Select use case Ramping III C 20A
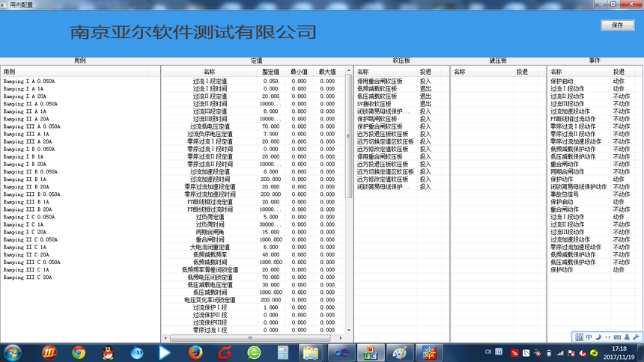The height and width of the screenshot is (362, 644). 28,277
